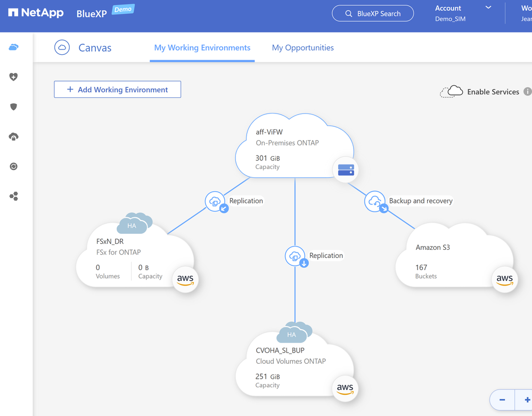This screenshot has height=416, width=532.
Task: Click the Backup and recovery icon
Action: tap(375, 202)
